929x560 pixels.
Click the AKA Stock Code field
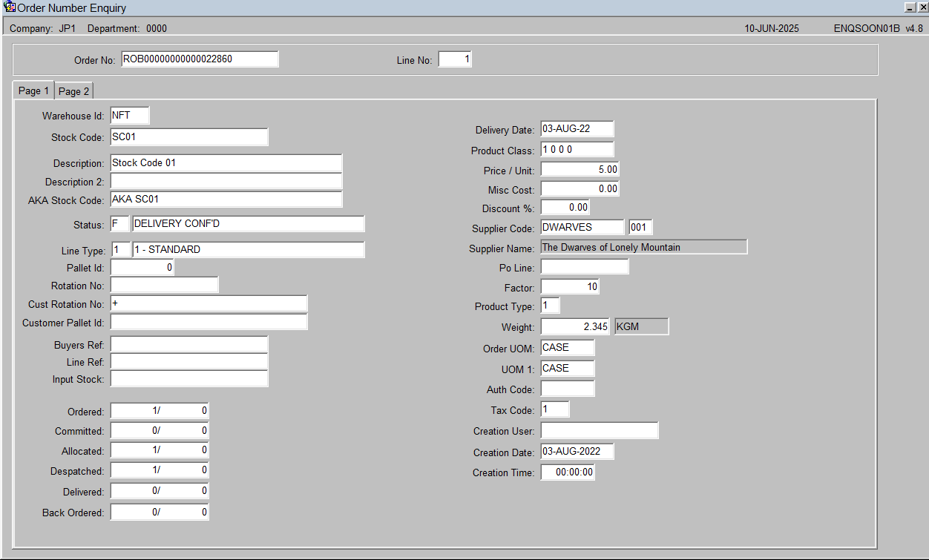(226, 200)
